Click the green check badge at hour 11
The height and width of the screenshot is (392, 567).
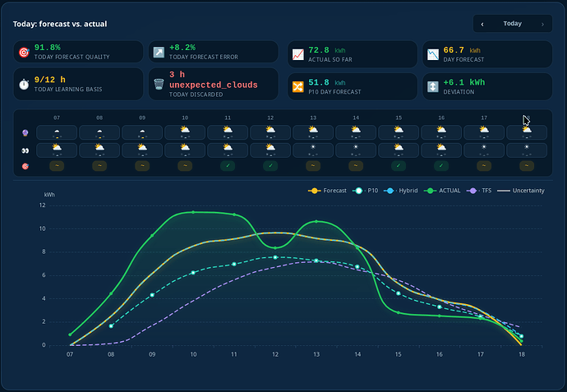click(228, 166)
